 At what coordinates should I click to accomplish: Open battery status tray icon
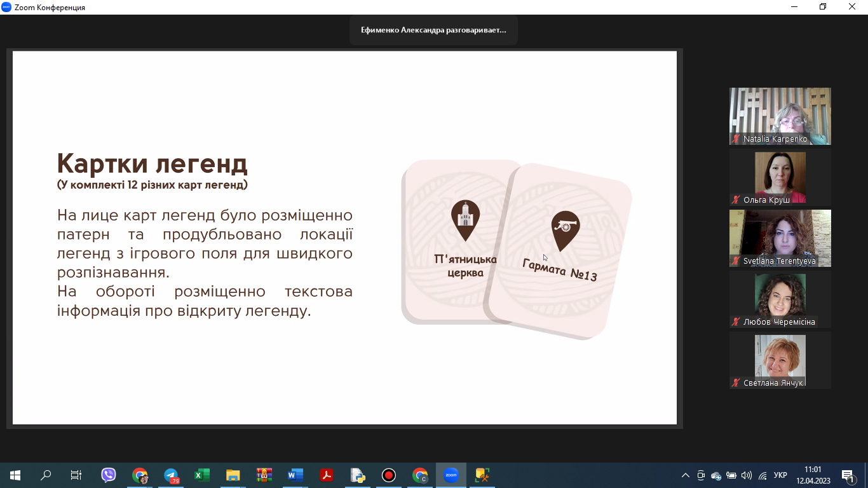[x=731, y=475]
